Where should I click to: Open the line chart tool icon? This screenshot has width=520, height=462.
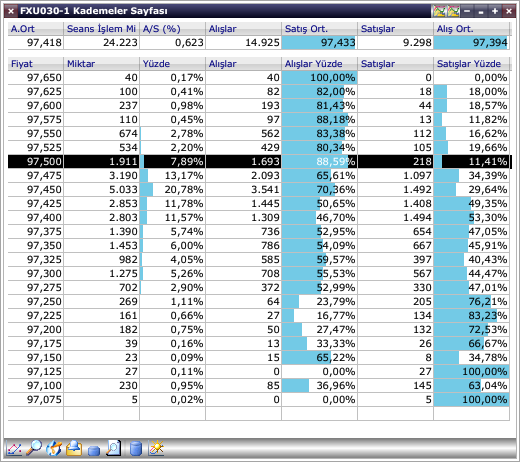click(14, 449)
